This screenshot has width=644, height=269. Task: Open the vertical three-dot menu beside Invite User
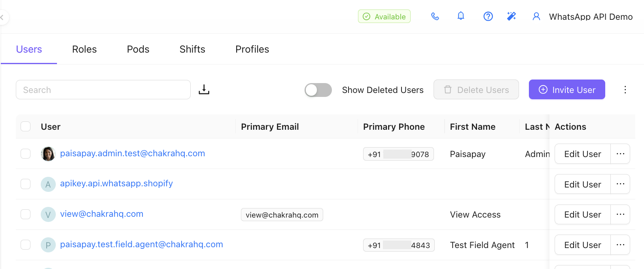[625, 89]
